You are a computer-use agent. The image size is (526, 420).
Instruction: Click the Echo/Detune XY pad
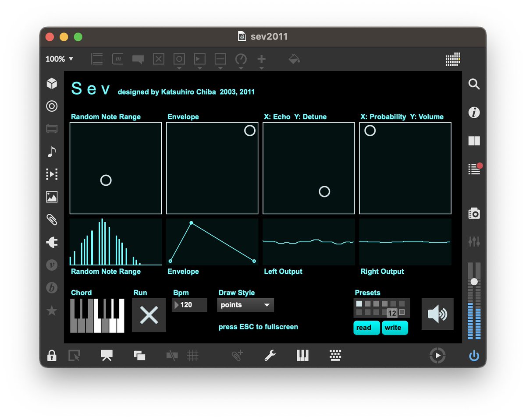pos(309,168)
